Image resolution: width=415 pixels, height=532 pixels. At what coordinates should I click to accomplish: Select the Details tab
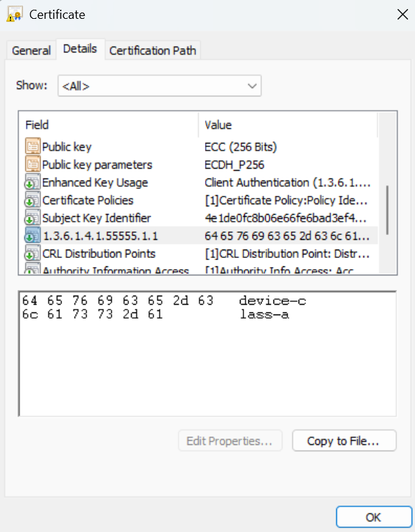coord(80,49)
